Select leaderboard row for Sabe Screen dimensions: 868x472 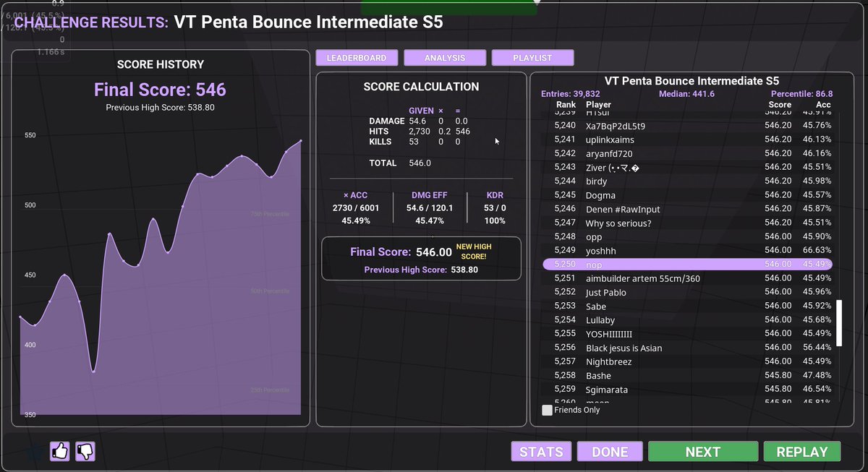point(687,306)
